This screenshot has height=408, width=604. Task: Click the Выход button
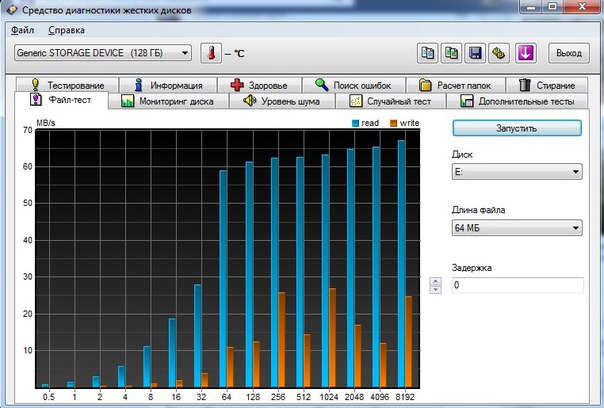(x=567, y=52)
